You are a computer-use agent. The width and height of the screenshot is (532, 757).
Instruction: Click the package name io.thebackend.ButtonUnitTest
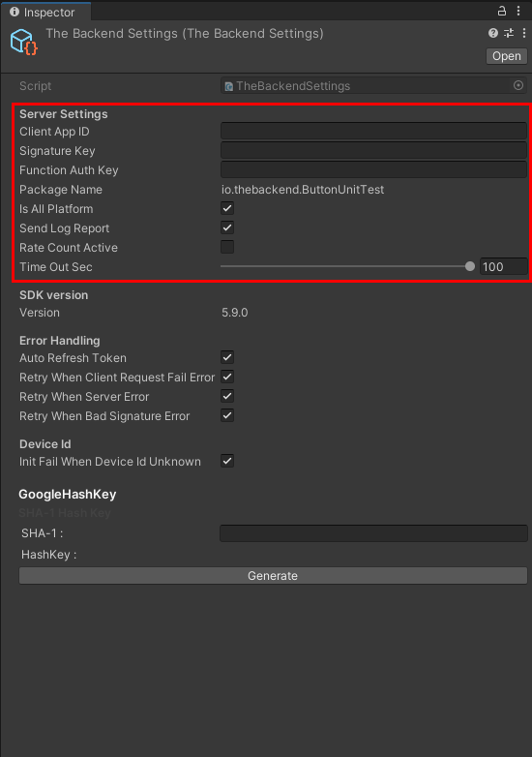point(303,190)
